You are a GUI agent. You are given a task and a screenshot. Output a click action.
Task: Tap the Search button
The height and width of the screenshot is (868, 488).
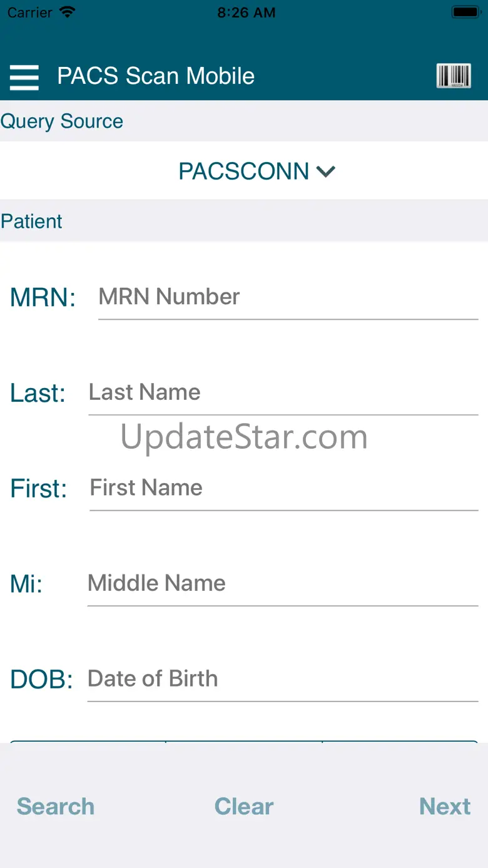pos(56,806)
